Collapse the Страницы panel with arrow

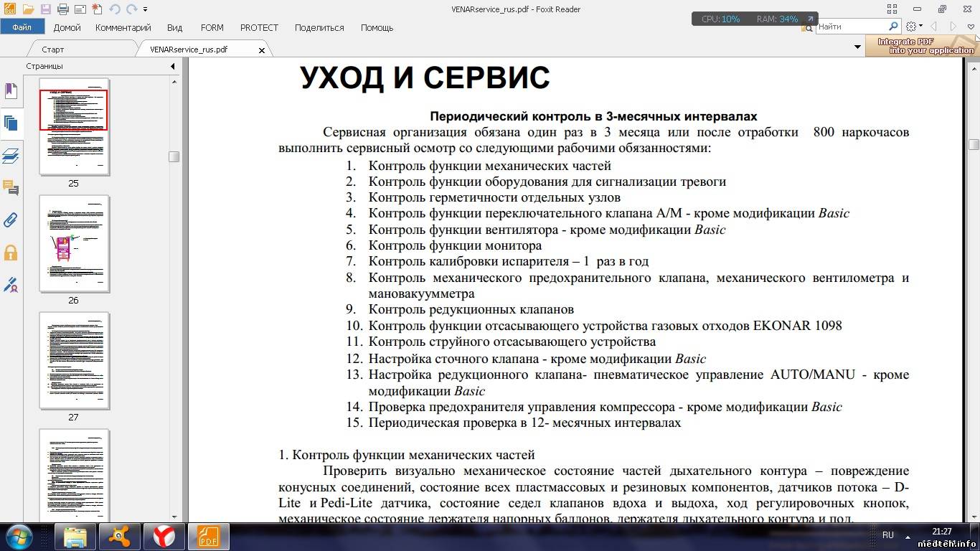172,66
